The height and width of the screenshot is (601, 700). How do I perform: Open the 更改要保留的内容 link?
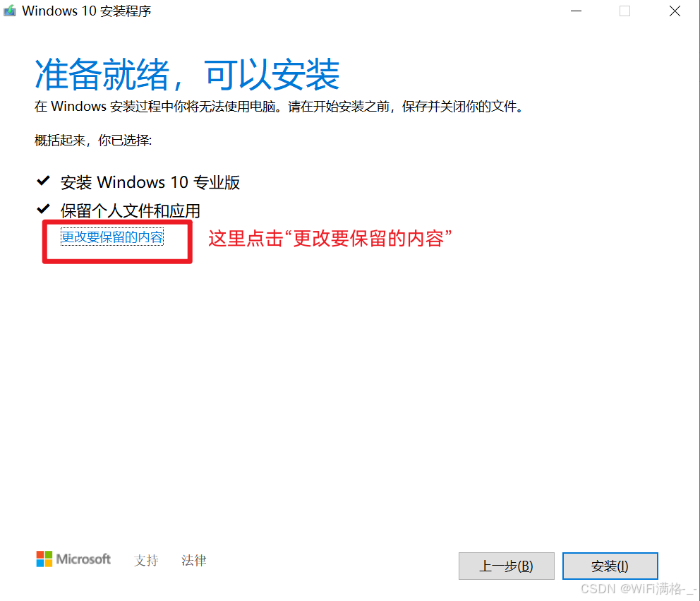point(112,237)
